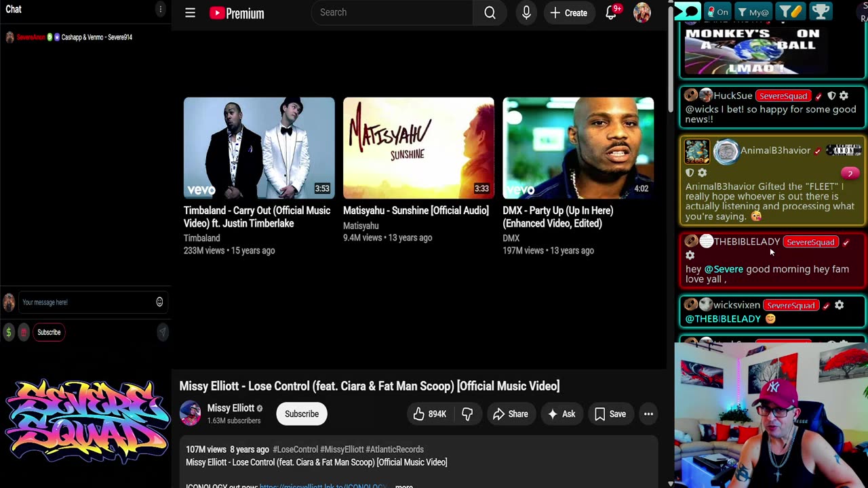Click the Chat panel heading
Screen dimensions: 868x488
14,9
